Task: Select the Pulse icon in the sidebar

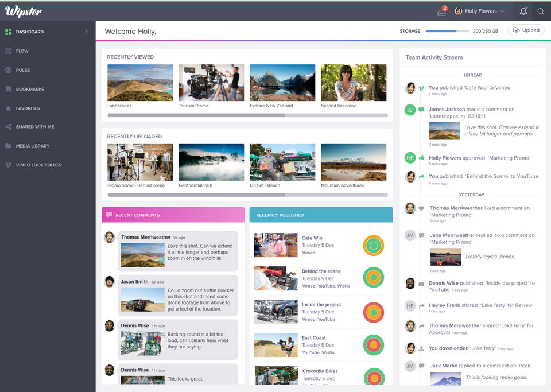Action: 9,70
